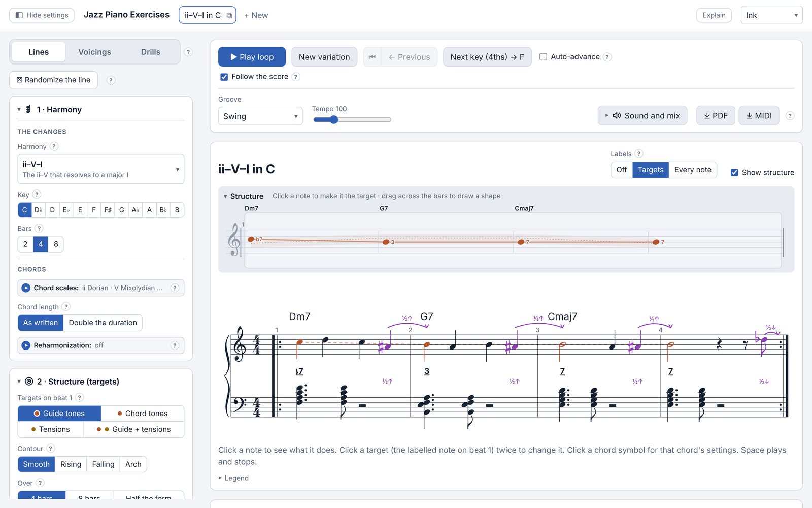Click the help icon beside Chord length
812x508 pixels.
[x=66, y=306]
